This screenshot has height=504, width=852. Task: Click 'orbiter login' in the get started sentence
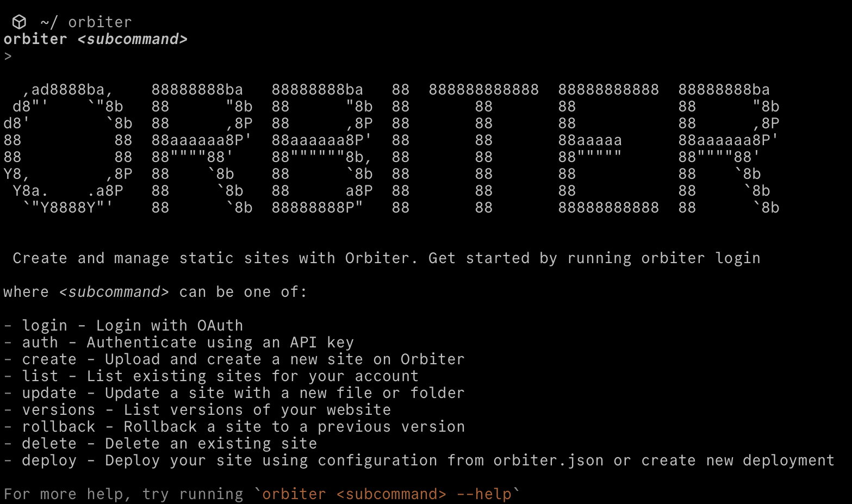pos(700,258)
